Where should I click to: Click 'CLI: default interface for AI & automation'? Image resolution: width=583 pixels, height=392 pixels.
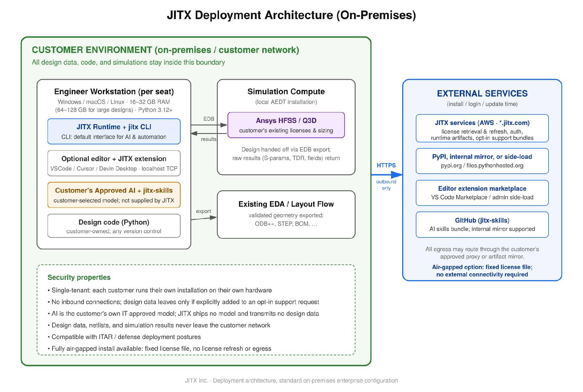tap(114, 137)
